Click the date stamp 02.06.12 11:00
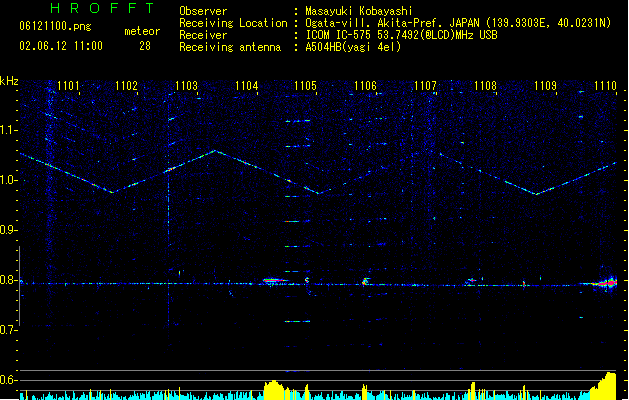629x400 pixels. point(61,46)
